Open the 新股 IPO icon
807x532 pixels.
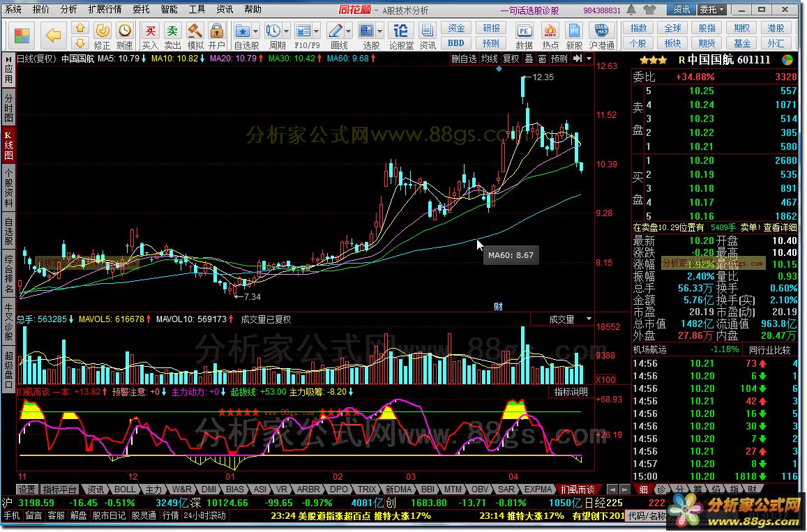coord(574,36)
